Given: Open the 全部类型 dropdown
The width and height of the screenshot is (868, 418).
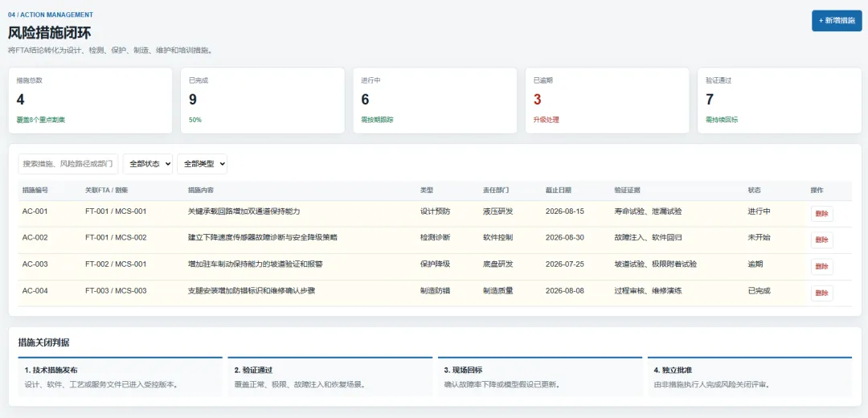Looking at the screenshot, I should coord(202,164).
